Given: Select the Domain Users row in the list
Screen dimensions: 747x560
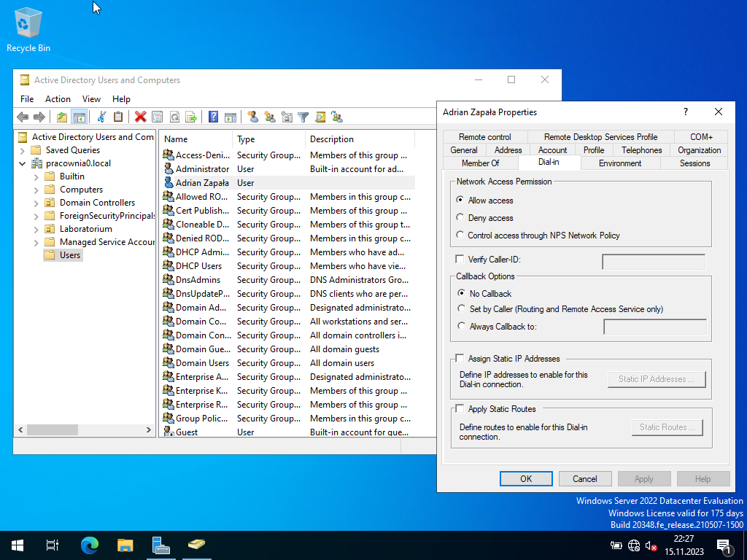Looking at the screenshot, I should coord(287,363).
